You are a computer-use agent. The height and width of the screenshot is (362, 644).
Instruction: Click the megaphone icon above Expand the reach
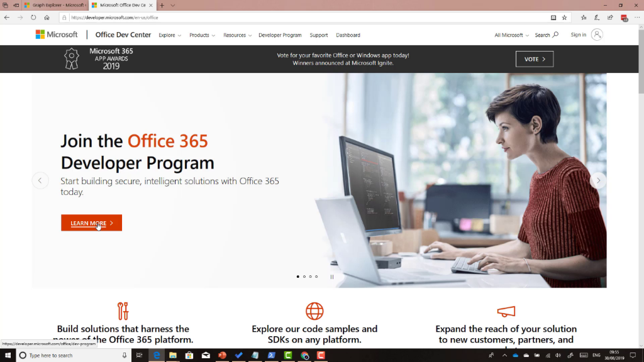point(506,312)
